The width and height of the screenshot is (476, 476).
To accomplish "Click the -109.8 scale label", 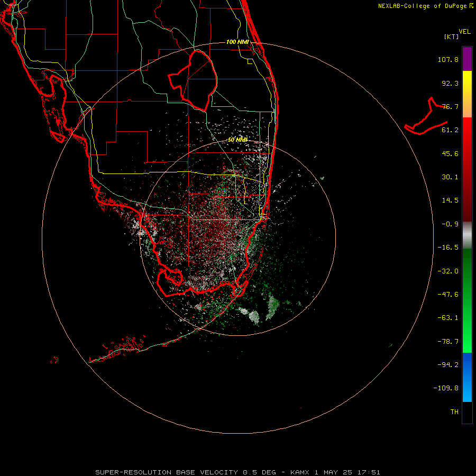I will pyautogui.click(x=446, y=388).
